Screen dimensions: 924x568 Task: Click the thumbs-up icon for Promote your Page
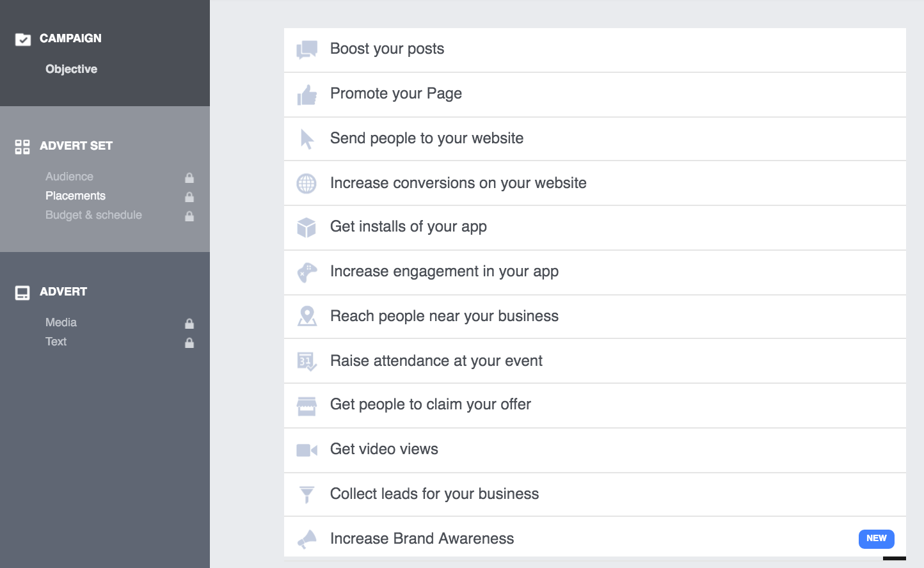307,95
